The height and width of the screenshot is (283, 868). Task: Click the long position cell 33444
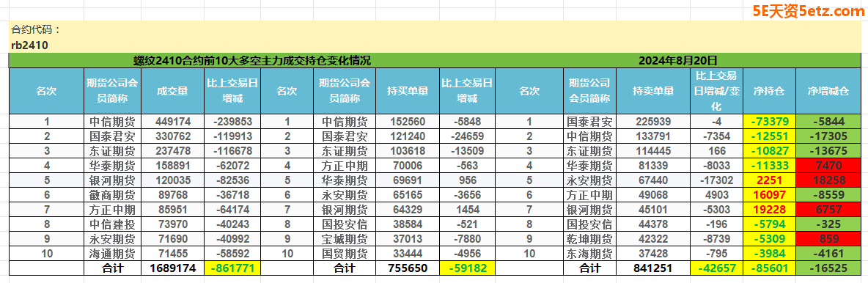(x=408, y=253)
